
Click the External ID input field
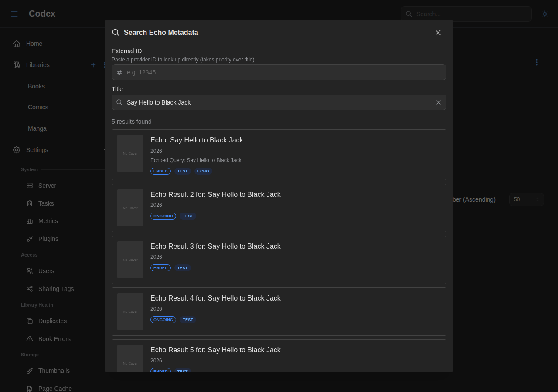coord(279,72)
